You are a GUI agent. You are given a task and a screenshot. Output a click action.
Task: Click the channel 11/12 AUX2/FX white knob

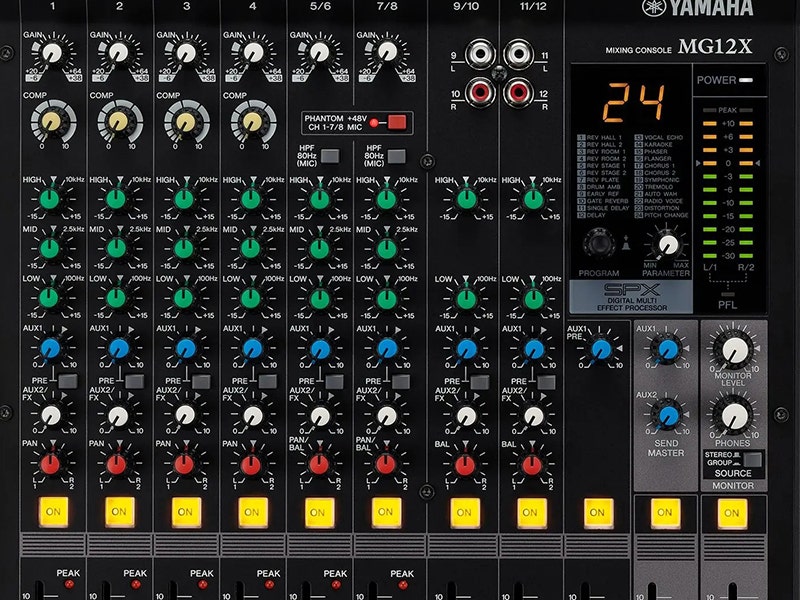pyautogui.click(x=534, y=416)
